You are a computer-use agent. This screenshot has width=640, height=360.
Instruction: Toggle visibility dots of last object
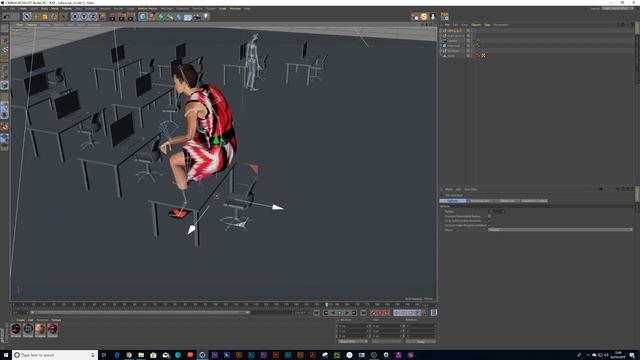[x=469, y=56]
